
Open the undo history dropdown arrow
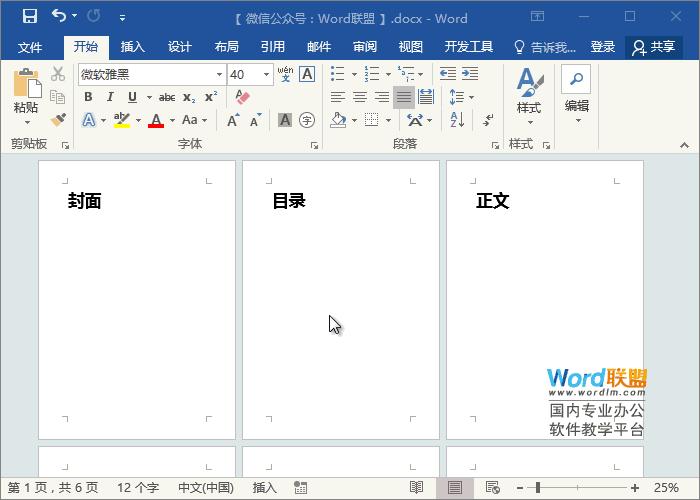74,16
